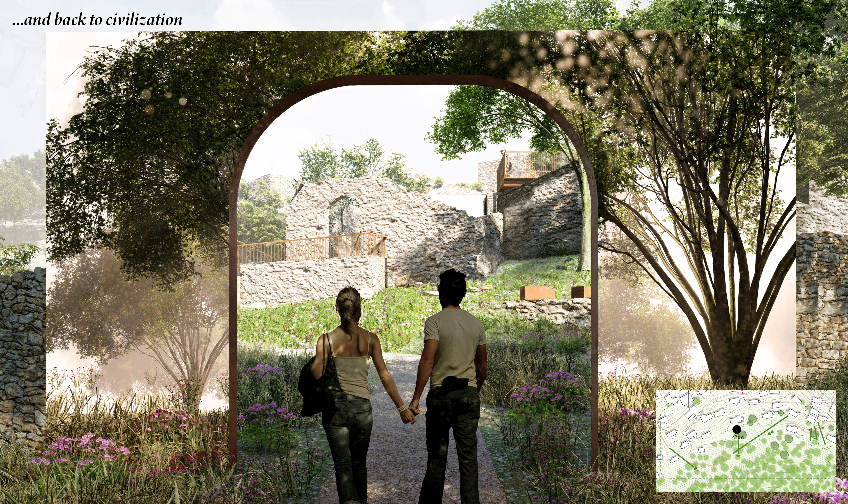Click the 'View' label on the site map

738,437
